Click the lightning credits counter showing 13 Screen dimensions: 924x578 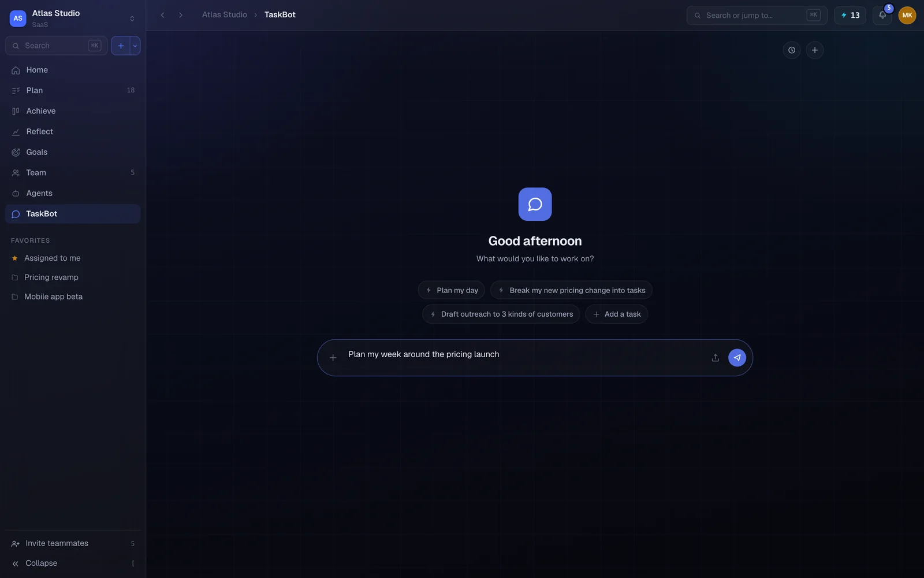pos(850,15)
